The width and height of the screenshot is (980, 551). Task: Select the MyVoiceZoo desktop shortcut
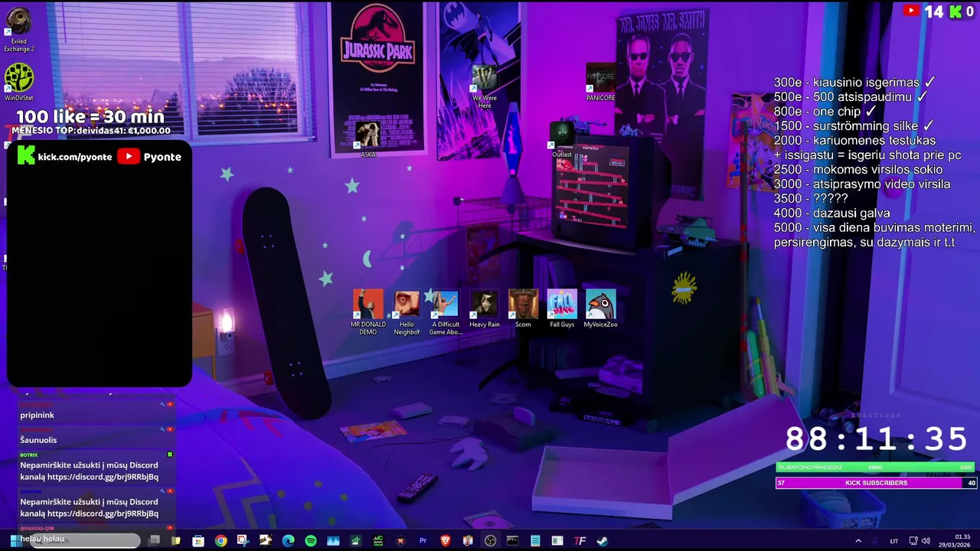[600, 309]
